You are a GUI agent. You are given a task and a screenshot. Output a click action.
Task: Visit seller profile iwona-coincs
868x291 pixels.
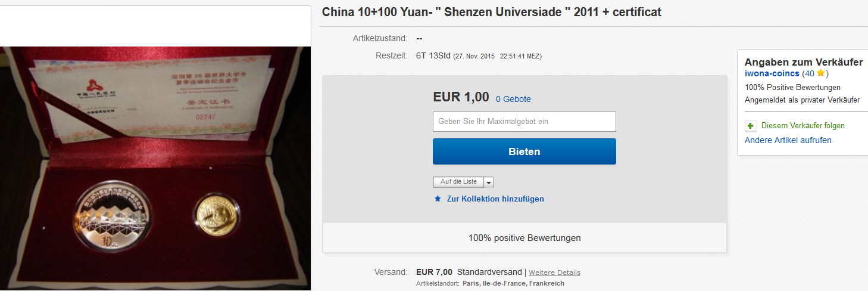pyautogui.click(x=771, y=73)
